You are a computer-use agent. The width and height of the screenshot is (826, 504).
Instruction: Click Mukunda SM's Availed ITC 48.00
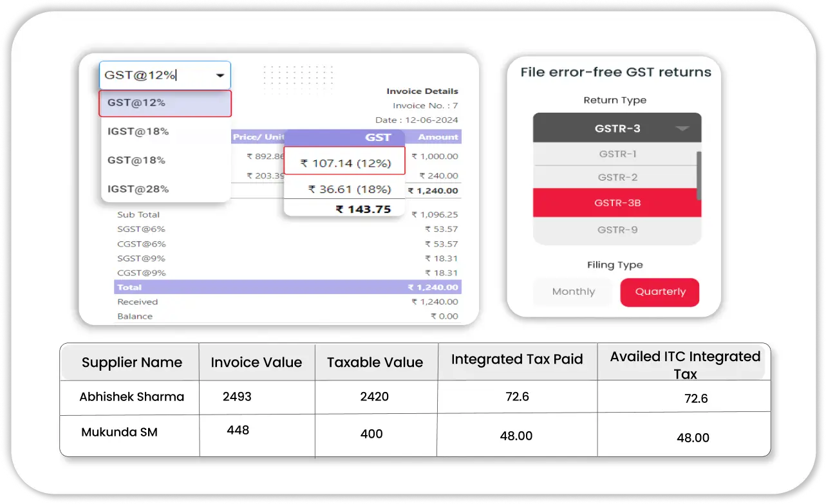tap(693, 438)
